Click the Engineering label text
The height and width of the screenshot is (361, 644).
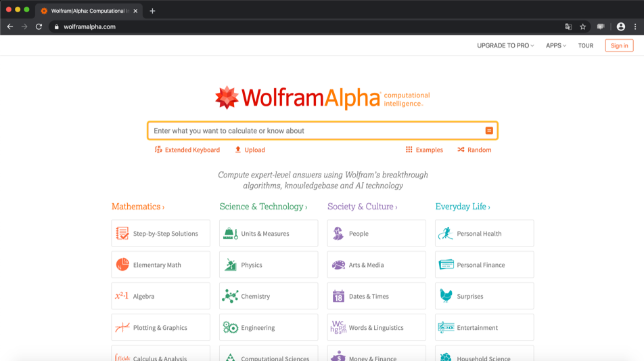[x=258, y=328]
